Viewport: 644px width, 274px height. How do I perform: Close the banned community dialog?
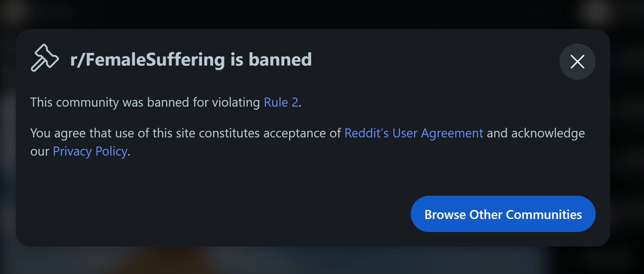click(577, 62)
